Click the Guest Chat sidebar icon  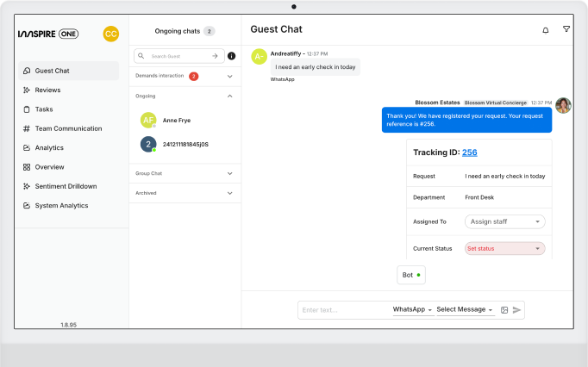(27, 71)
